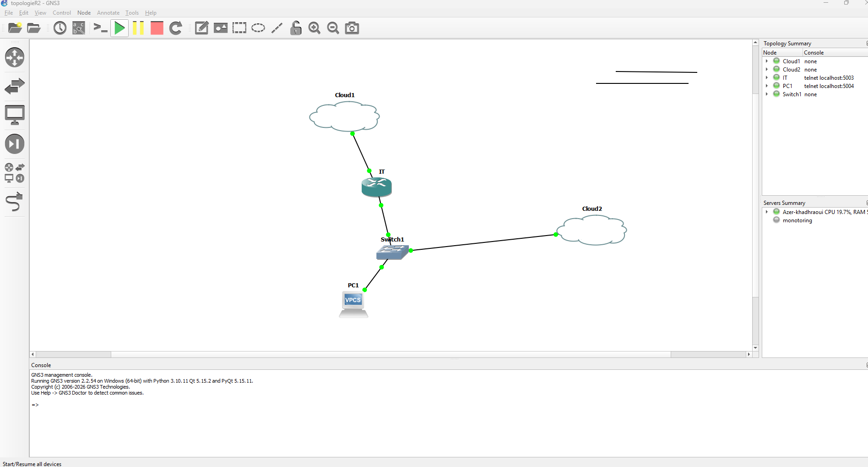
Task: Select the draw ellipse tool
Action: tap(258, 28)
